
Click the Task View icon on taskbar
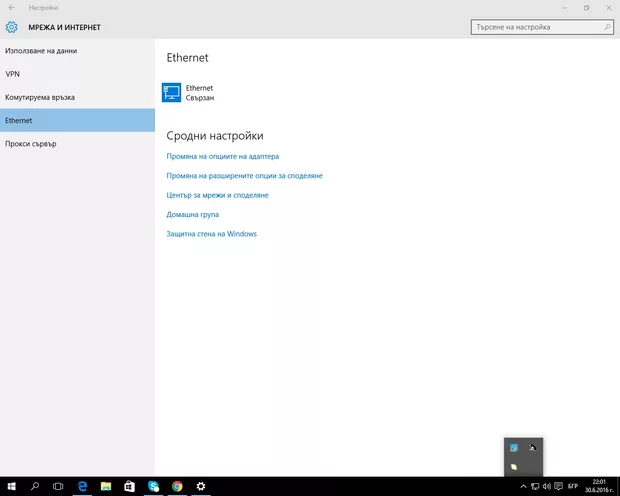[x=58, y=486]
